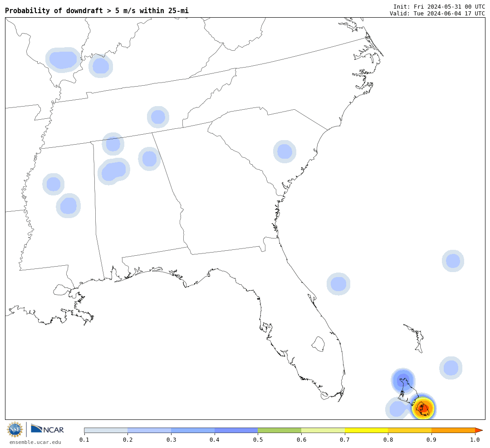Click the darker blue blob north of the orange one
Image resolution: width=490 pixels, height=448 pixels.
point(403,380)
